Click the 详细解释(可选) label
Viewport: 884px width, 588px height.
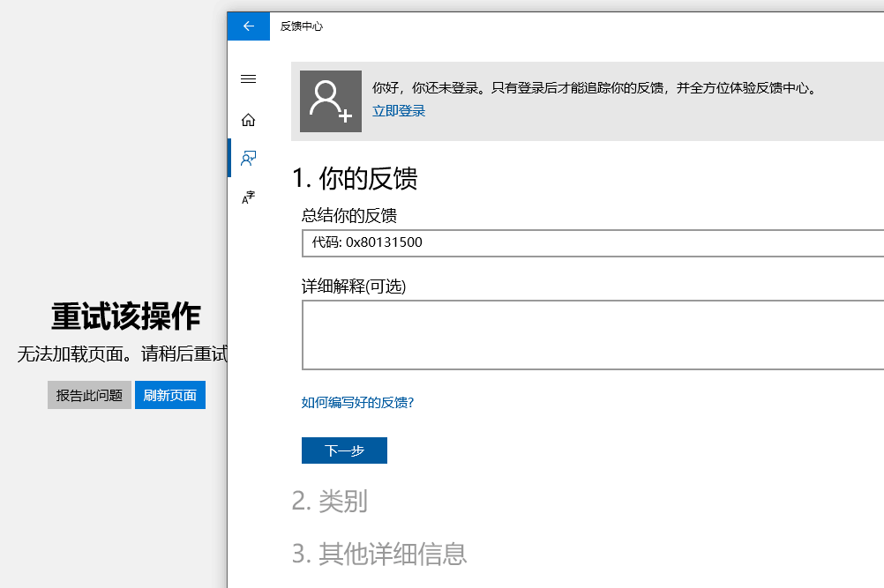tap(354, 287)
